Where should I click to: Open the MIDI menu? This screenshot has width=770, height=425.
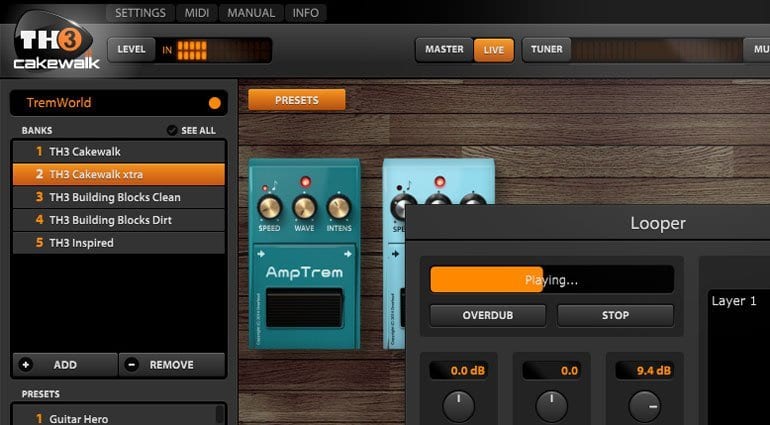(196, 13)
